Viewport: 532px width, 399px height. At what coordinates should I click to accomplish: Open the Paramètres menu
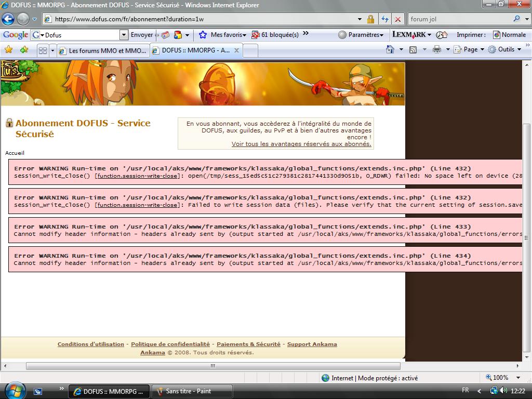[362, 35]
